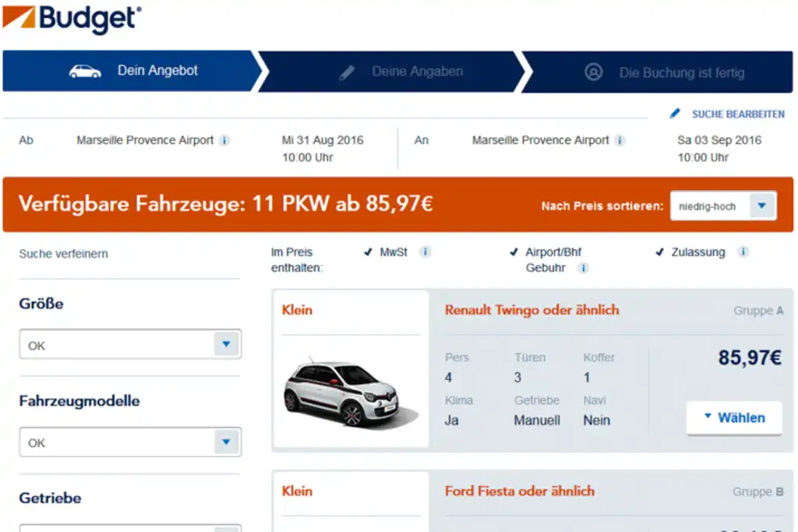Click the Budget logo
The image size is (798, 532).
[x=72, y=19]
